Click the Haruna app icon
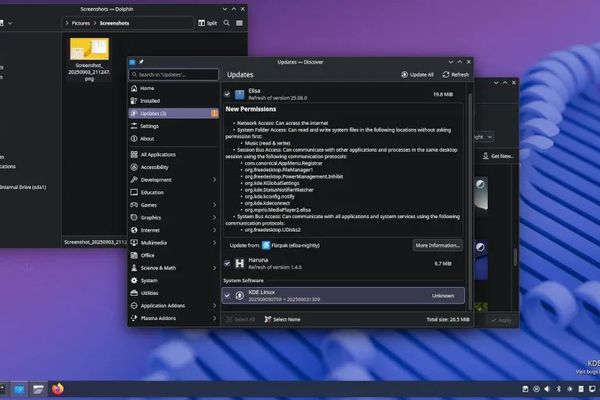This screenshot has width=600, height=400. (240, 263)
